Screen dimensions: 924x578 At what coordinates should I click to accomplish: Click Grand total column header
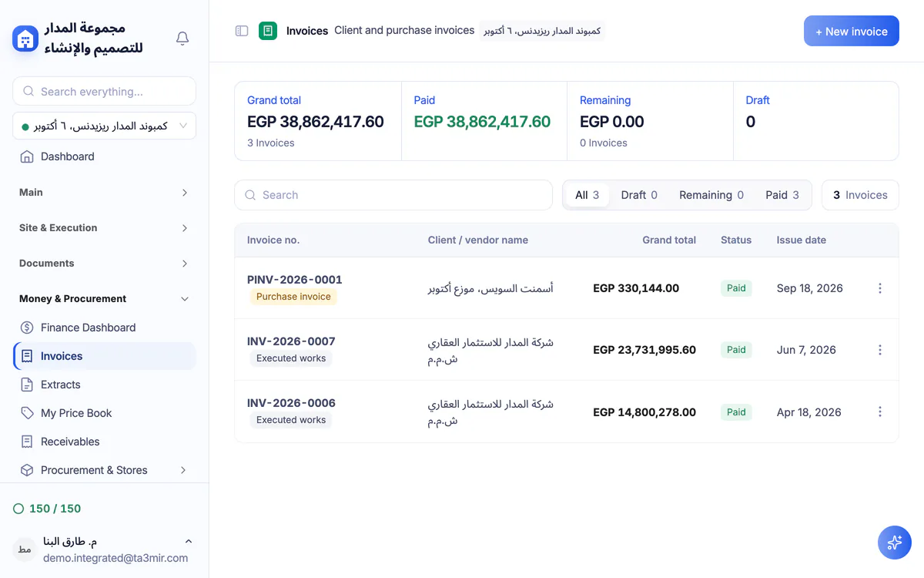point(669,240)
